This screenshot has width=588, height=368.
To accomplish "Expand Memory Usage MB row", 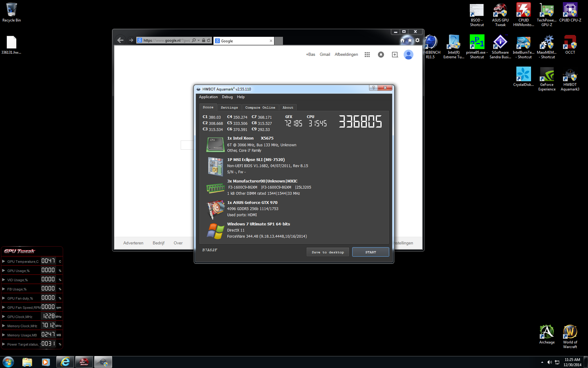I will [4, 335].
